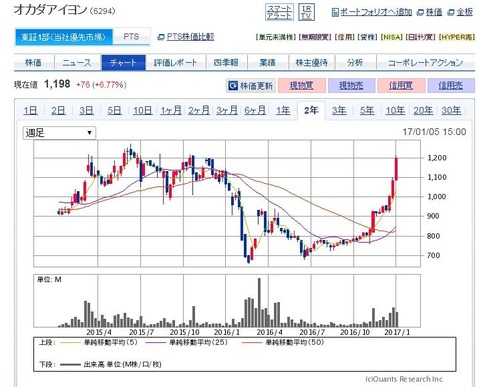The width and height of the screenshot is (479, 387).
Task: Open the 分析 tab
Action: coord(355,63)
